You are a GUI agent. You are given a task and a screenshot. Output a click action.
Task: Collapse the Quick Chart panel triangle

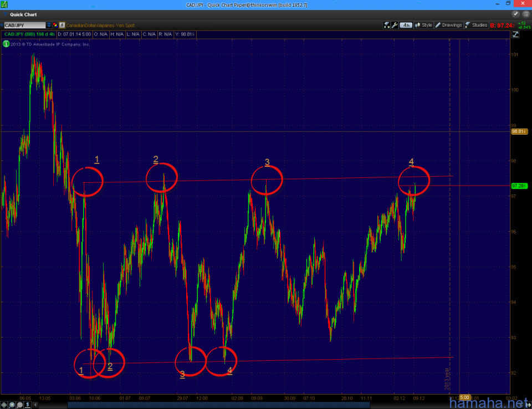coord(5,14)
